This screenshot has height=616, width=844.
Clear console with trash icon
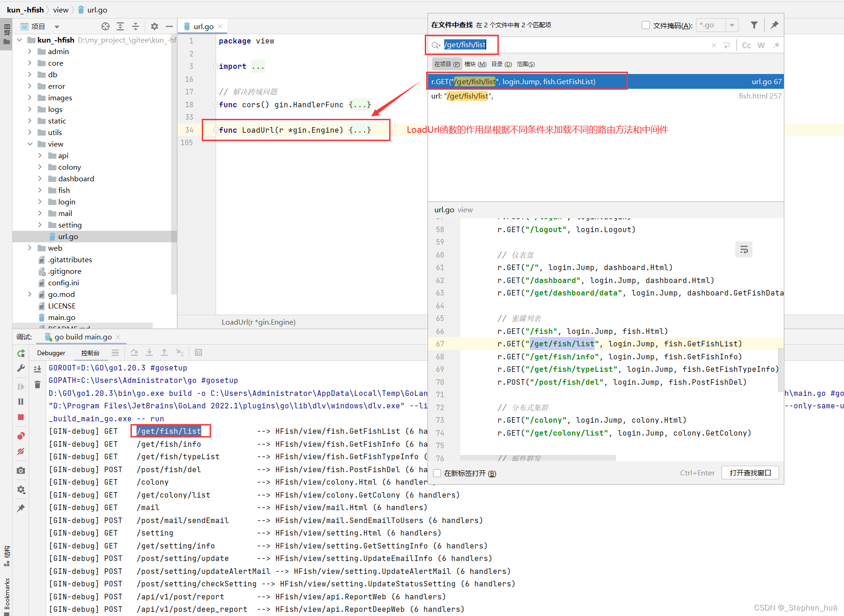(37, 384)
